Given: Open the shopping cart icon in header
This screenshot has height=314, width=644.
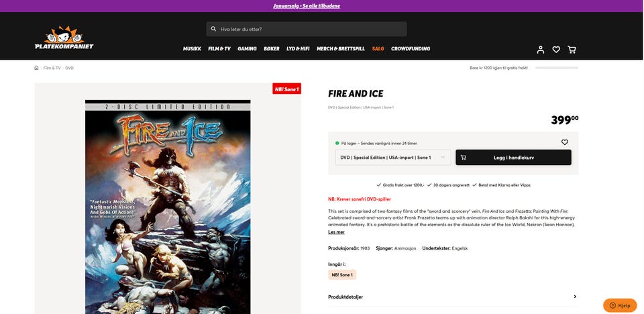Looking at the screenshot, I should tap(572, 50).
